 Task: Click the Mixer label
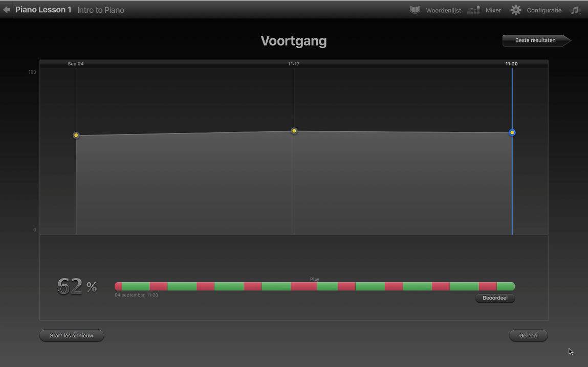(493, 11)
